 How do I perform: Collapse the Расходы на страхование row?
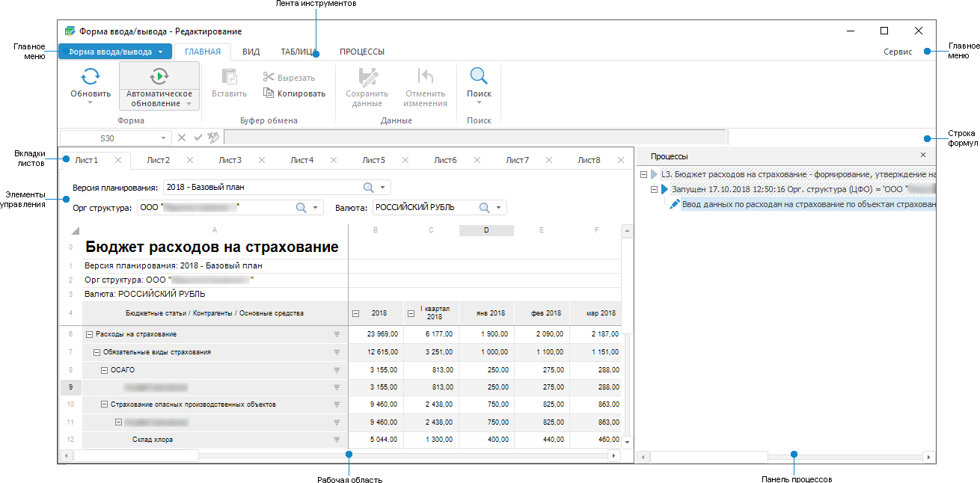pos(90,334)
